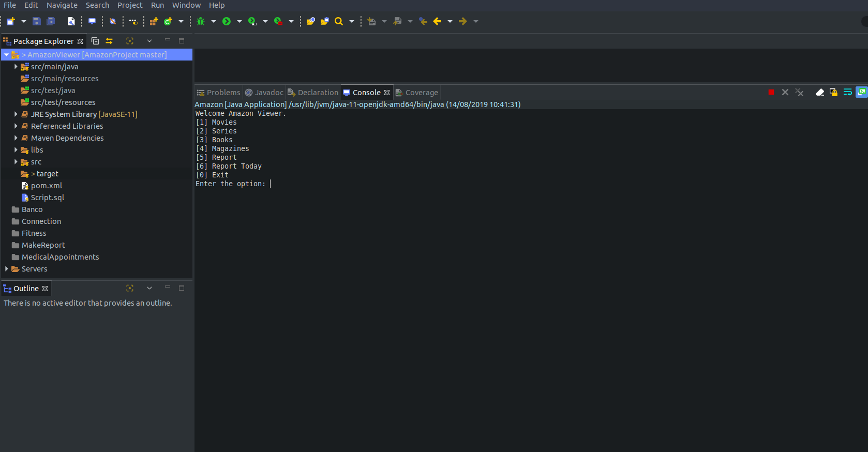868x452 pixels.
Task: Click Collapse All in Package Explorer
Action: (x=95, y=41)
